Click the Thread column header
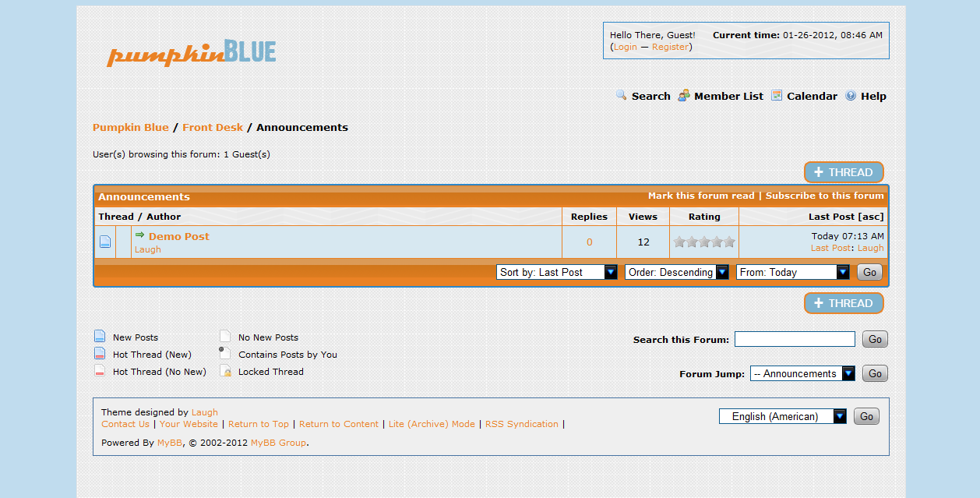The image size is (980, 498). 116,217
